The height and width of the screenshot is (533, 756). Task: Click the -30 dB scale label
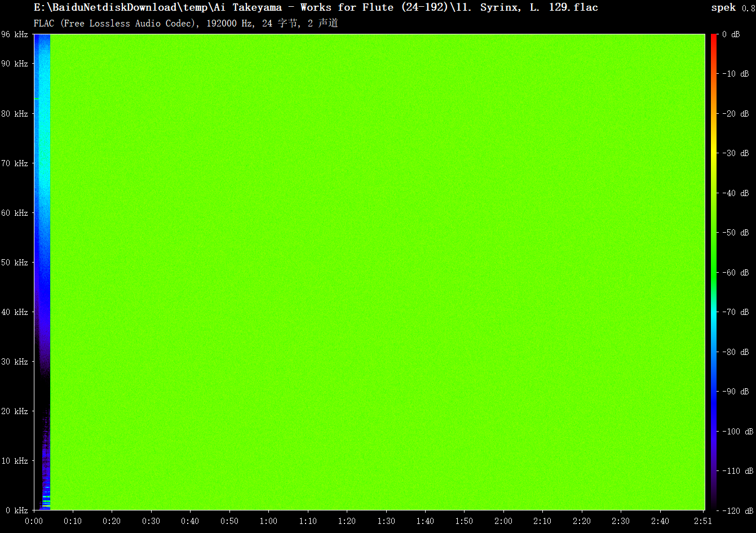point(736,153)
